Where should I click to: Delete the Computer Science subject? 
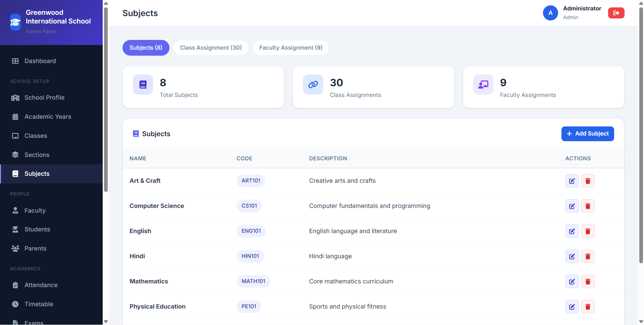(x=588, y=206)
